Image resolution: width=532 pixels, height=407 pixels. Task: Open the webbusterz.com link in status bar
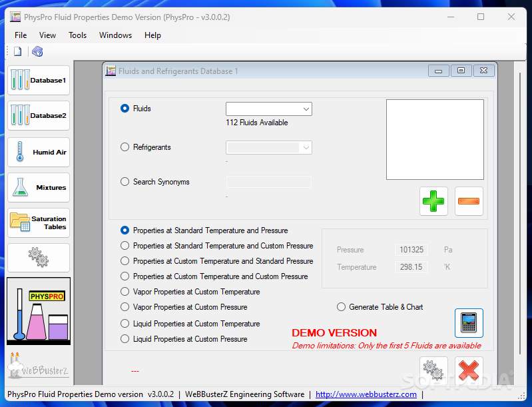(366, 394)
